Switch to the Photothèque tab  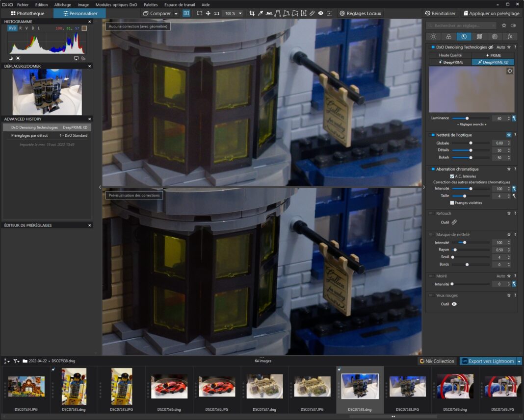tap(27, 13)
